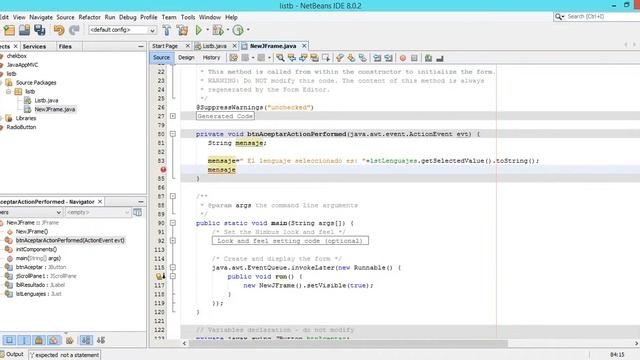Click the Source view button

click(161, 58)
